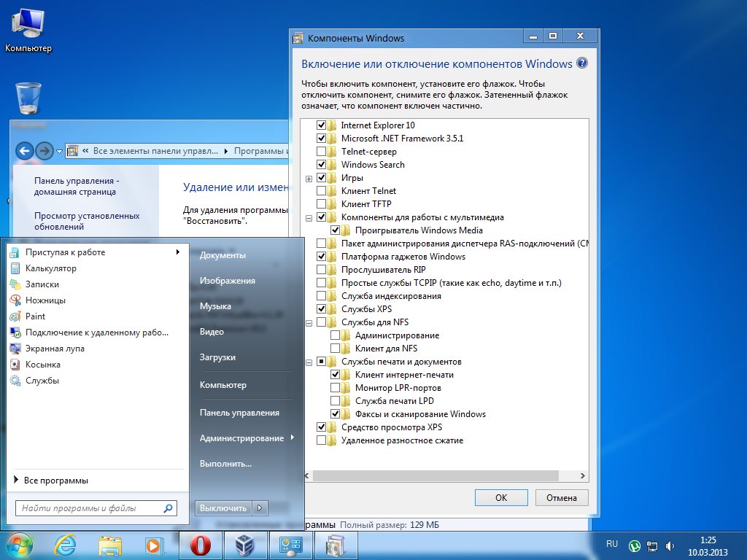Launch Internet Explorer from the taskbar
747x560 pixels.
point(65,545)
